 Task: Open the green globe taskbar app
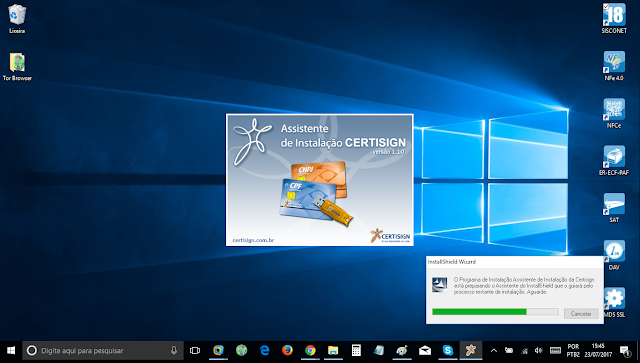[x=242, y=351]
